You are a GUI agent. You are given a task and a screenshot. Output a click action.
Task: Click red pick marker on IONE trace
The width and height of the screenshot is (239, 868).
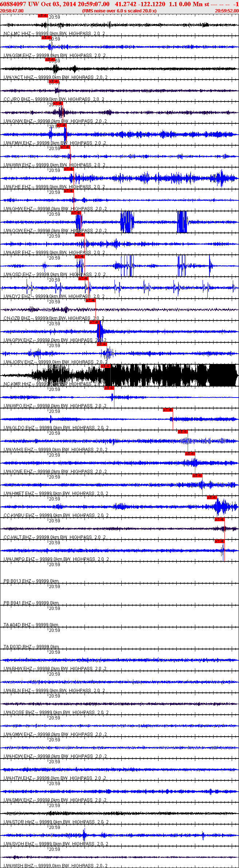190,454
